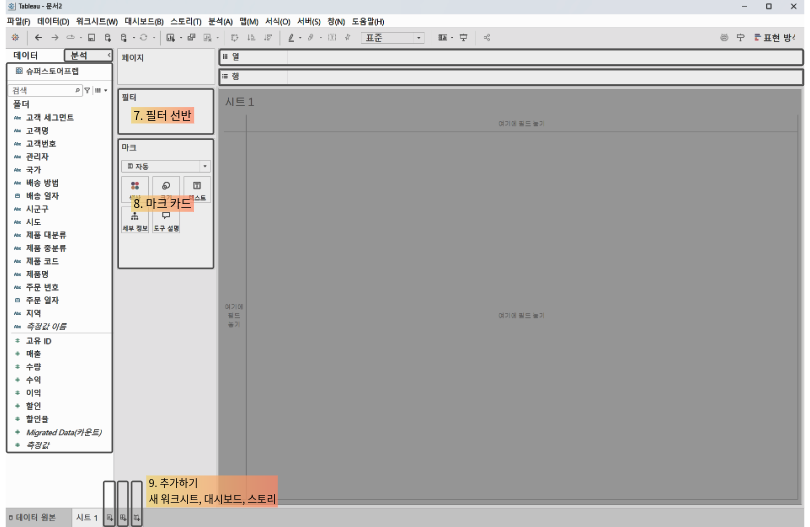Viewport: 810px width, 527px height.
Task: Click the field search box
Action: [42, 90]
